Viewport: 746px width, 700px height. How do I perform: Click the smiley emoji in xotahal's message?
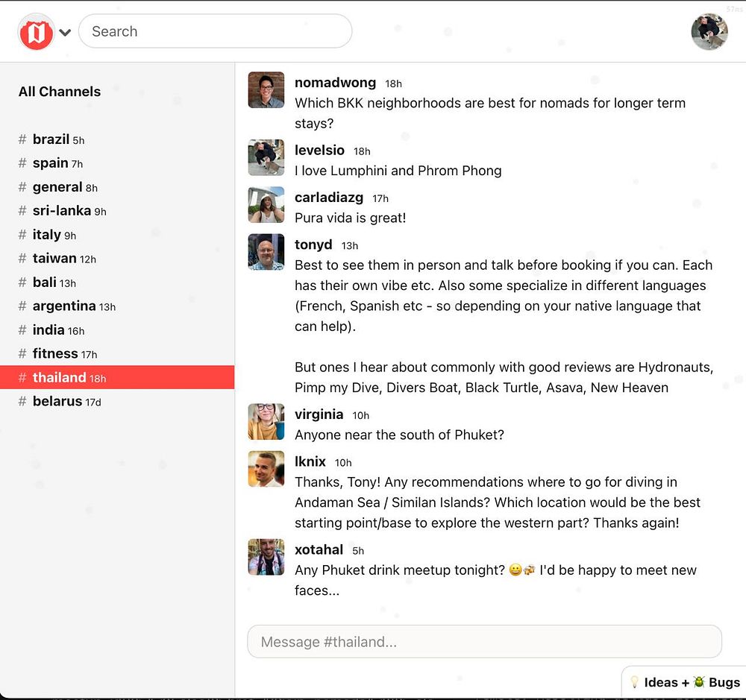(515, 570)
